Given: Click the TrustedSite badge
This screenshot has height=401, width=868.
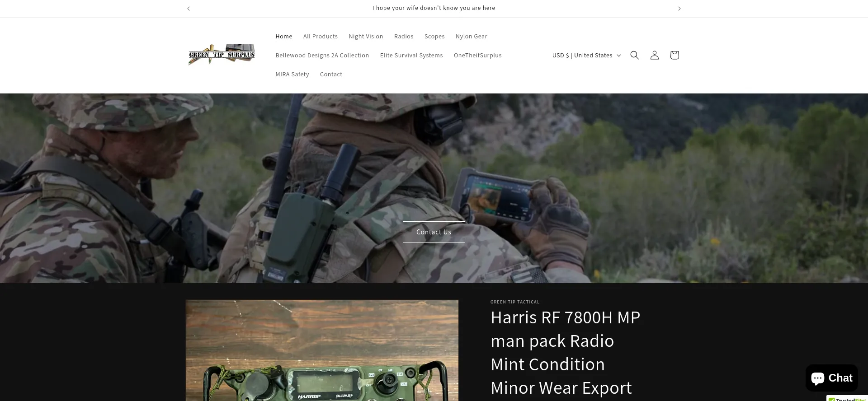Looking at the screenshot, I should (x=847, y=398).
